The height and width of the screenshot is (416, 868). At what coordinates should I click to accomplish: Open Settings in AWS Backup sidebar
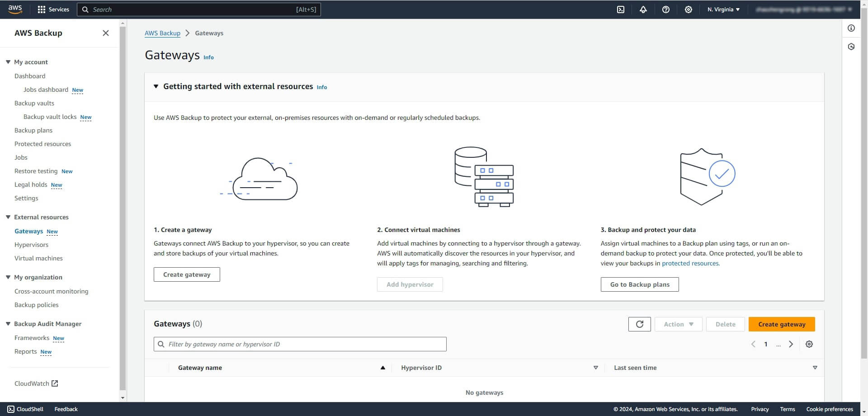point(26,198)
